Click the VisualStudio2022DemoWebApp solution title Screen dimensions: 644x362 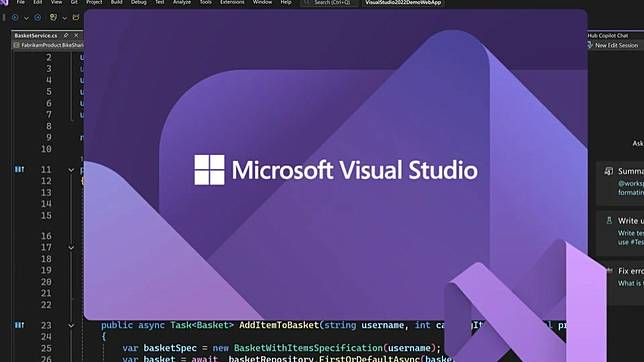coord(403,2)
